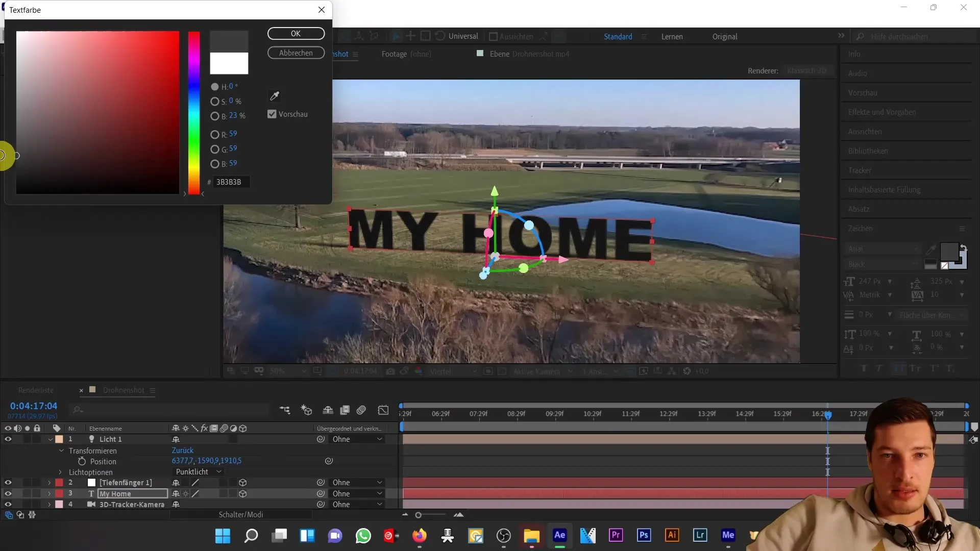980x551 pixels.
Task: Enable the 'Vorschau' checkbox in color dialog
Action: [273, 114]
